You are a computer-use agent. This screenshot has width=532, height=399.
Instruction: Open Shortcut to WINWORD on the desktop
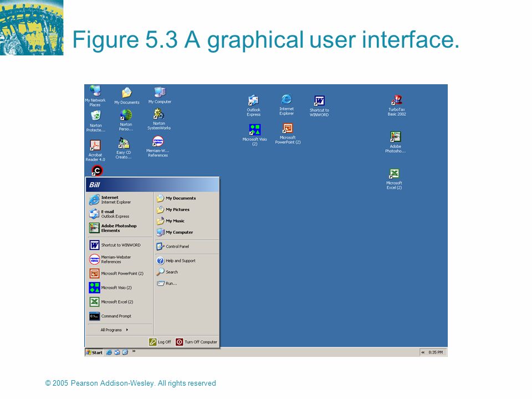point(319,106)
